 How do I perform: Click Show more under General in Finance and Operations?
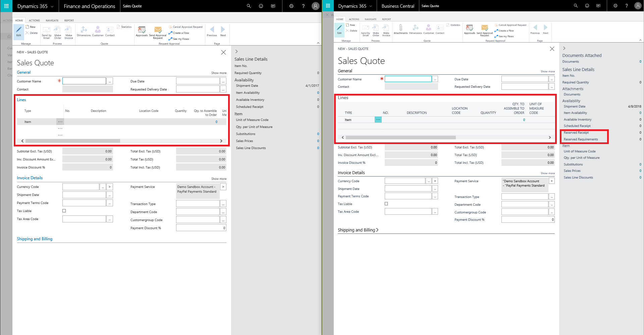click(x=219, y=73)
